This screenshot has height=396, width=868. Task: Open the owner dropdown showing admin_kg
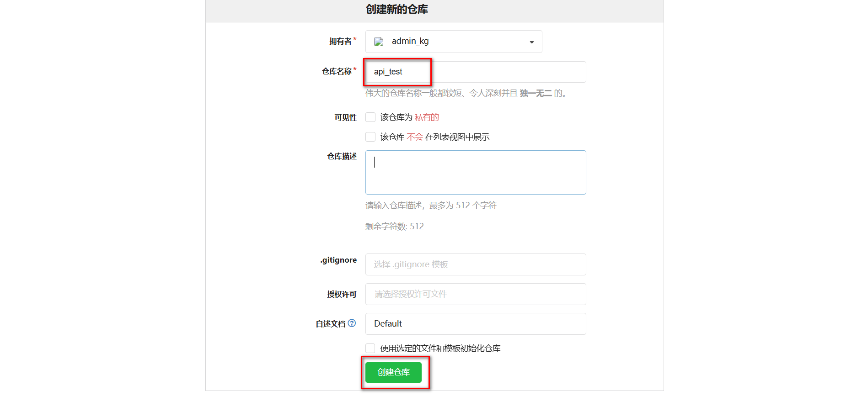point(454,42)
